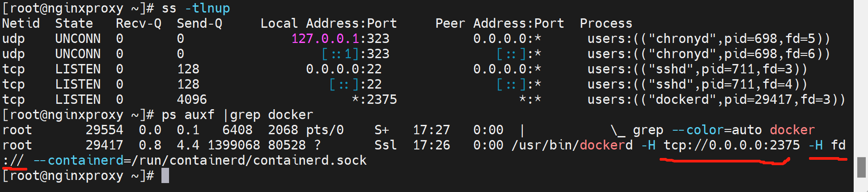Click the dockerd pid=29417 users entry
This screenshot has width=868, height=192.
pyautogui.click(x=716, y=99)
